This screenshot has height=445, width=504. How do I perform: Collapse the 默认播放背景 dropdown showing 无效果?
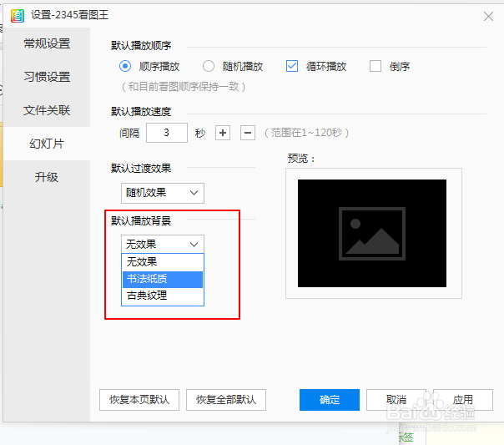coord(163,245)
